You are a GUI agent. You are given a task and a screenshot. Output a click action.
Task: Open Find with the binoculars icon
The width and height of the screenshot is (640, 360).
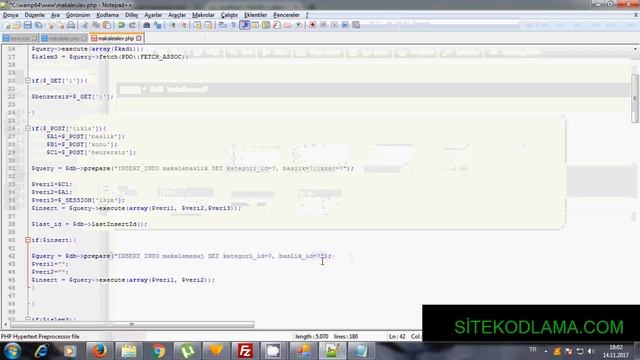pos(147,25)
